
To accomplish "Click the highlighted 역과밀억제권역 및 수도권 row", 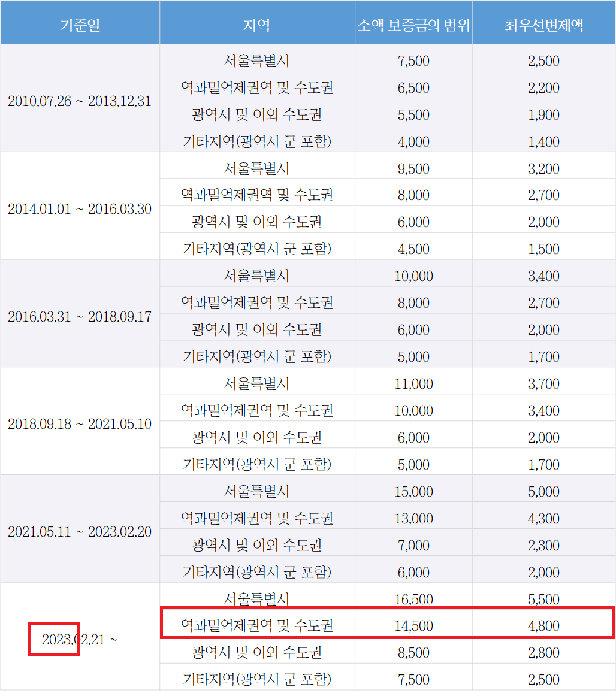I will [257, 625].
